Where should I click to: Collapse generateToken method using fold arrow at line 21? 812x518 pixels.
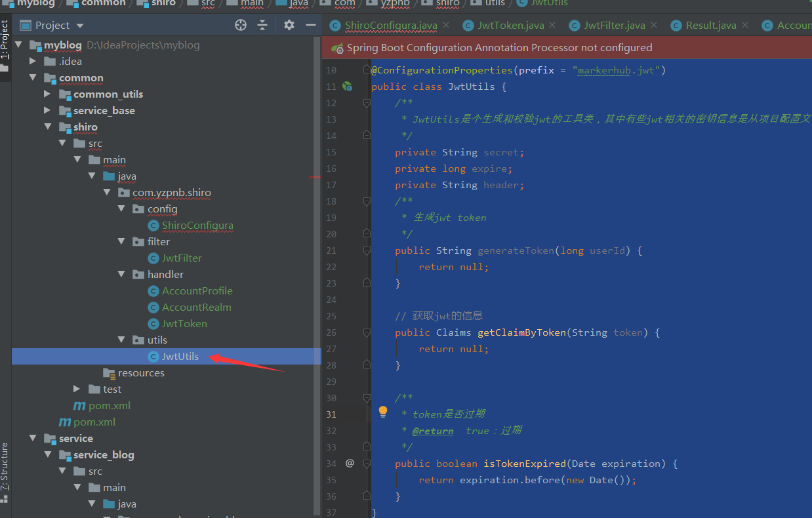(366, 250)
